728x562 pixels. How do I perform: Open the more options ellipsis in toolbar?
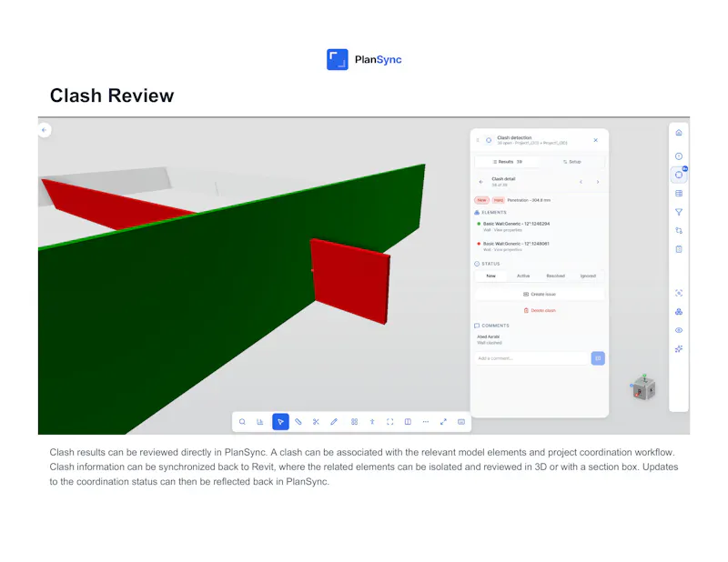click(x=426, y=422)
